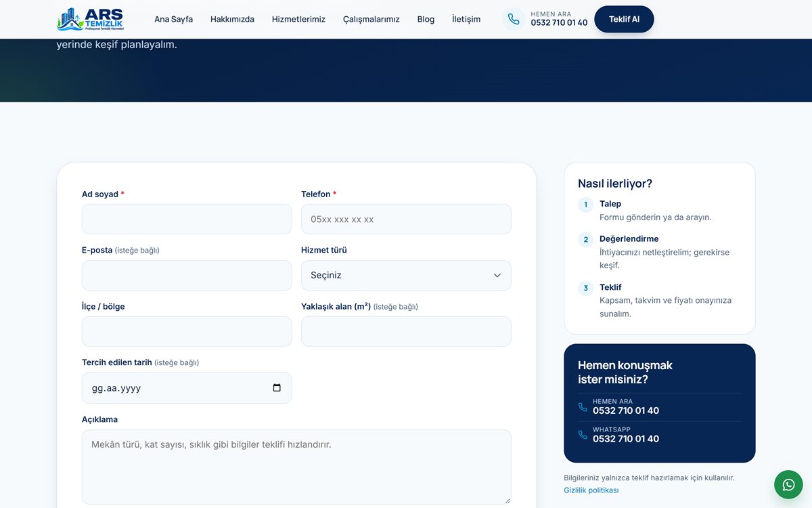This screenshot has width=812, height=508.
Task: Go to Ana Sayfa menu item
Action: pyautogui.click(x=173, y=19)
